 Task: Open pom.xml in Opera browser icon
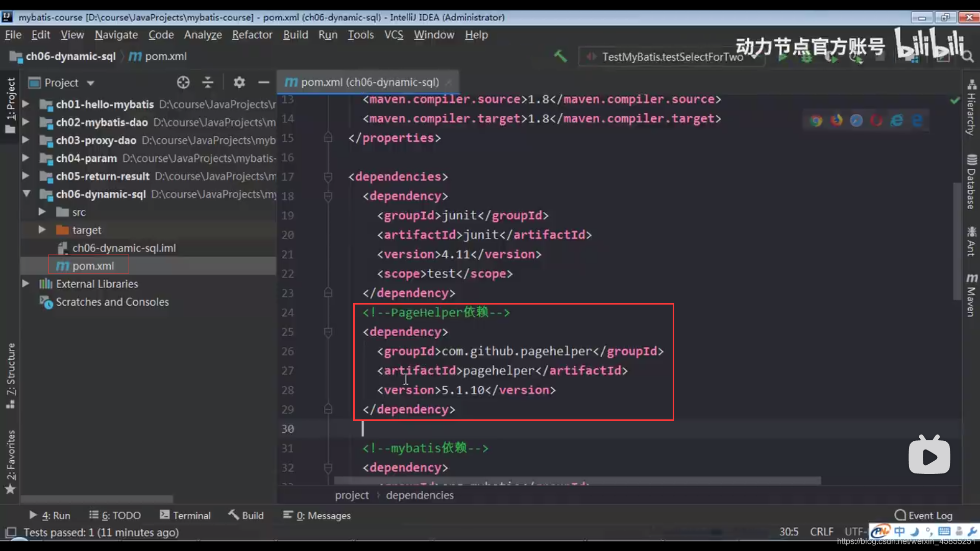coord(876,120)
